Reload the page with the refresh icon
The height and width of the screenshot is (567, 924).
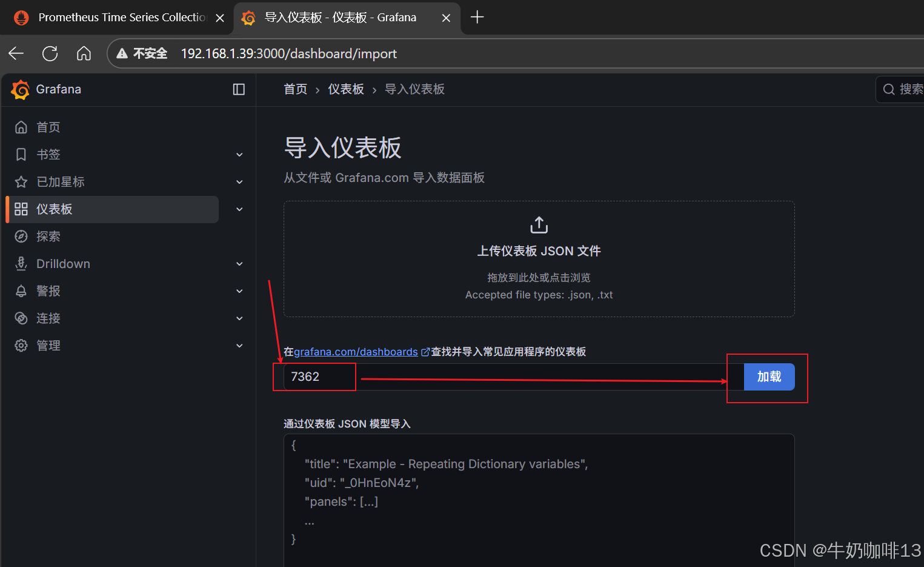[x=50, y=53]
